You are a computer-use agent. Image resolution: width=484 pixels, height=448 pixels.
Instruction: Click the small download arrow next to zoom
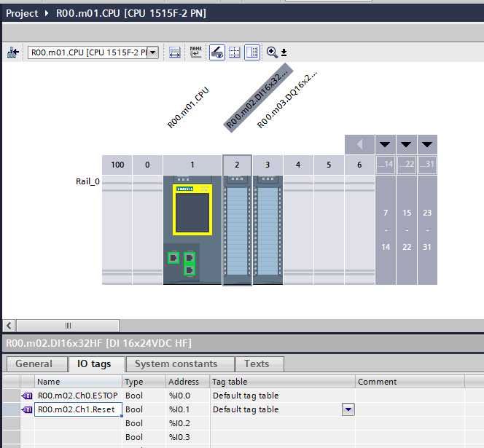click(284, 52)
